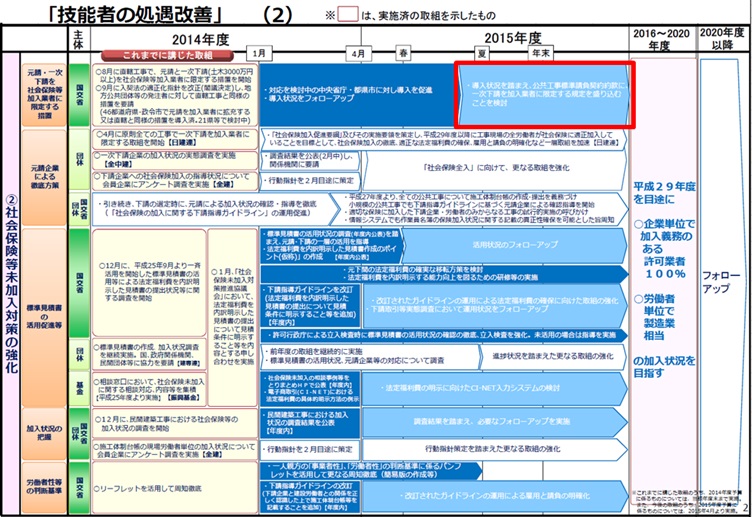Click category 加入状況の把握
The width and height of the screenshot is (752, 517).
point(44,433)
